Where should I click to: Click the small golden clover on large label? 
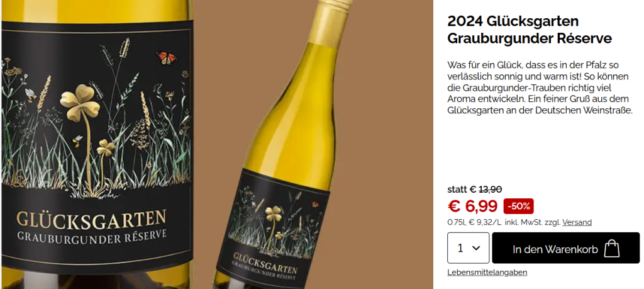(x=106, y=147)
